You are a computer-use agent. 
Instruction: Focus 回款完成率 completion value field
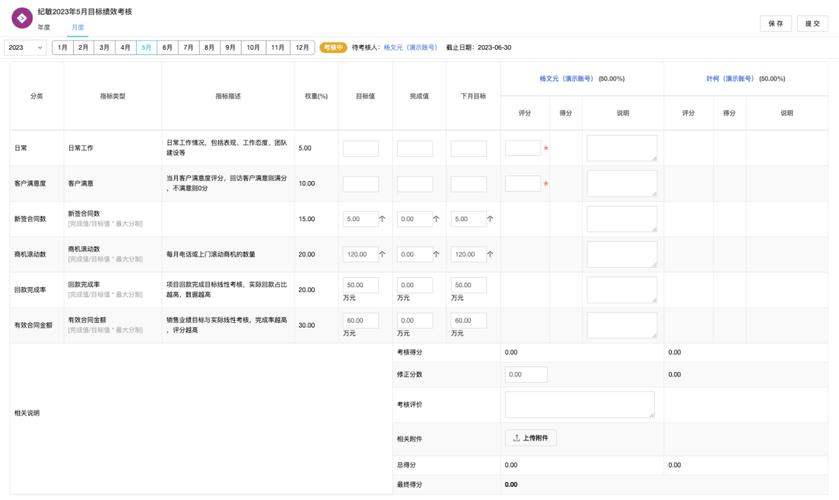coord(415,285)
